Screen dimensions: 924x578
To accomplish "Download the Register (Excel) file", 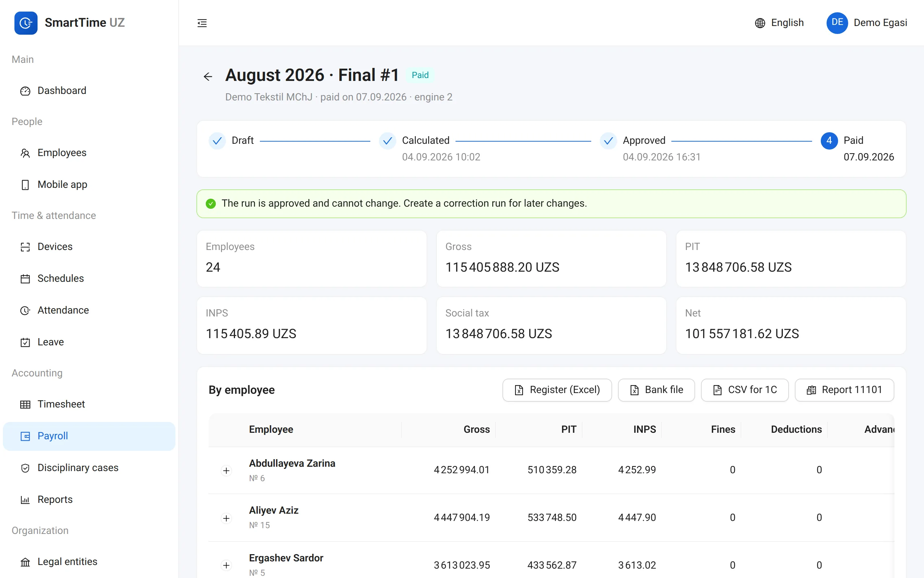I will click(557, 390).
